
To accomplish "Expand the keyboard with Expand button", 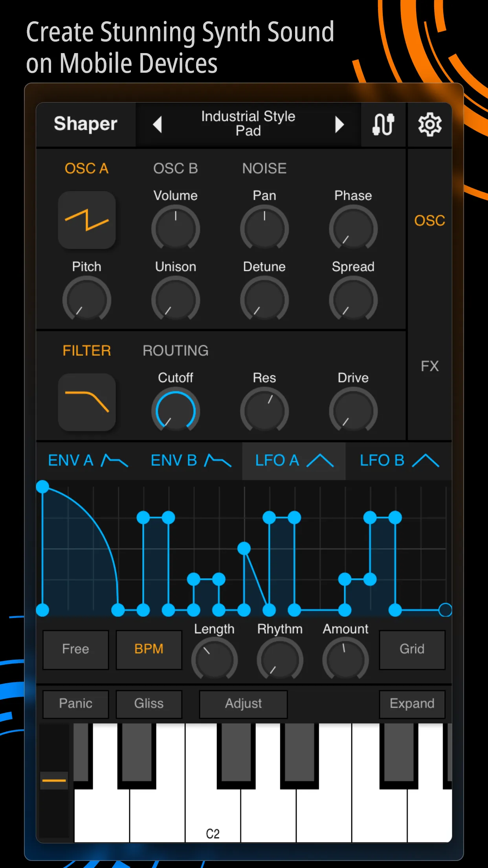I will (412, 703).
